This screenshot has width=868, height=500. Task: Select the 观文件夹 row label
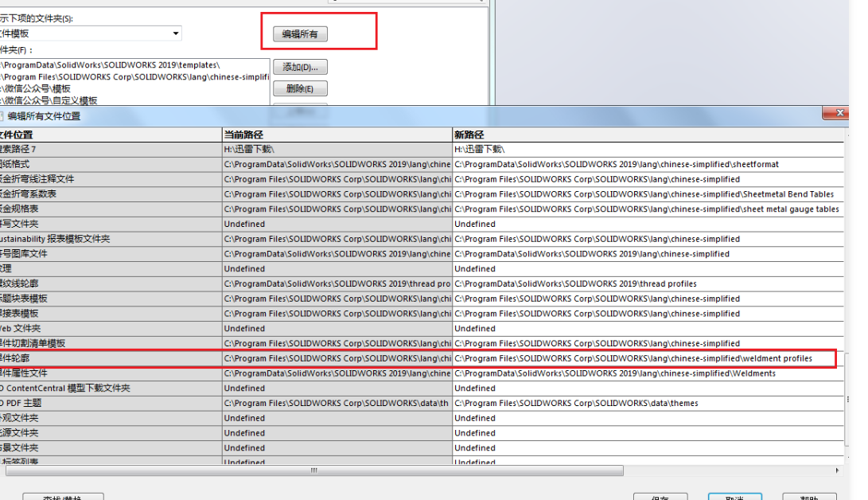click(x=111, y=419)
